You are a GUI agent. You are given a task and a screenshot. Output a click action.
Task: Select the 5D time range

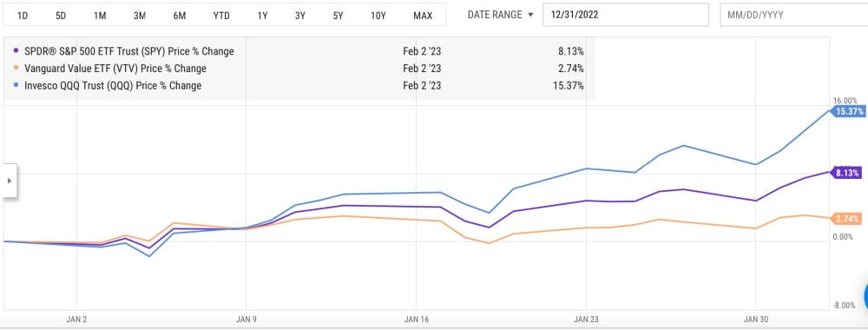[x=61, y=16]
